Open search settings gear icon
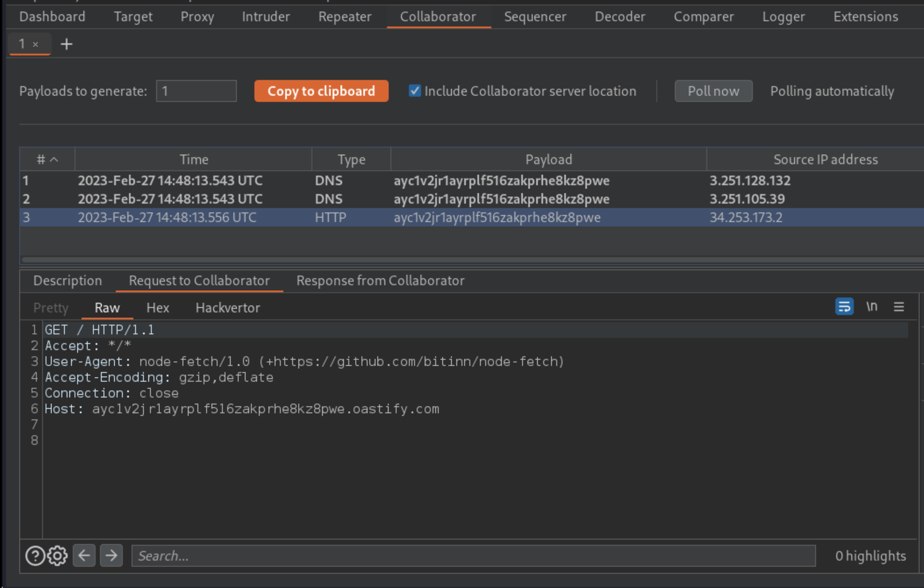Screen dimensions: 924x588 pyautogui.click(x=57, y=555)
